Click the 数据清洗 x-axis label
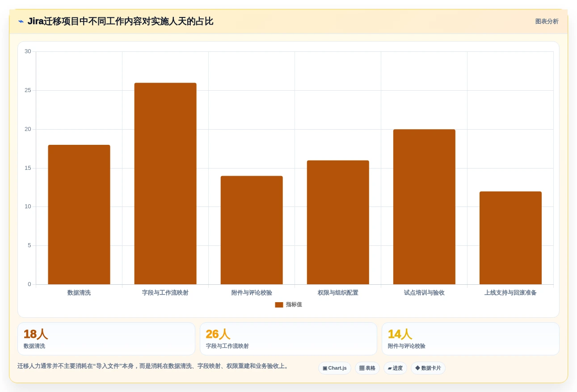577x392 pixels. click(79, 293)
